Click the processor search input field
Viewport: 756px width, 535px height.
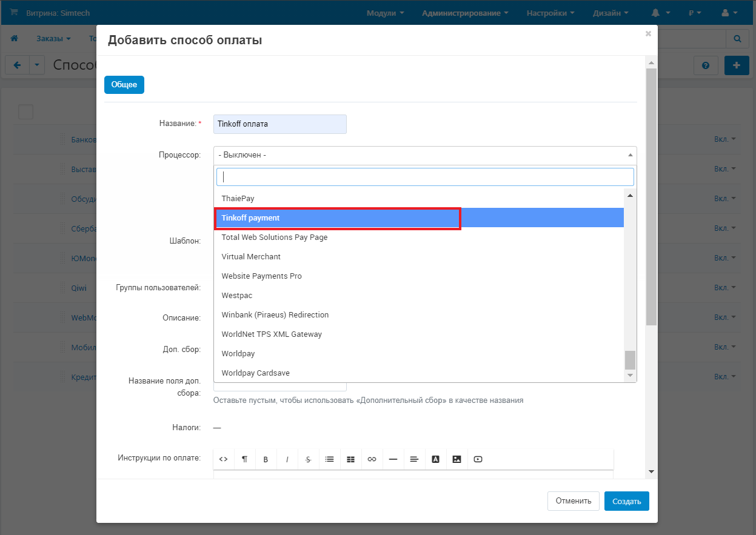pos(425,177)
